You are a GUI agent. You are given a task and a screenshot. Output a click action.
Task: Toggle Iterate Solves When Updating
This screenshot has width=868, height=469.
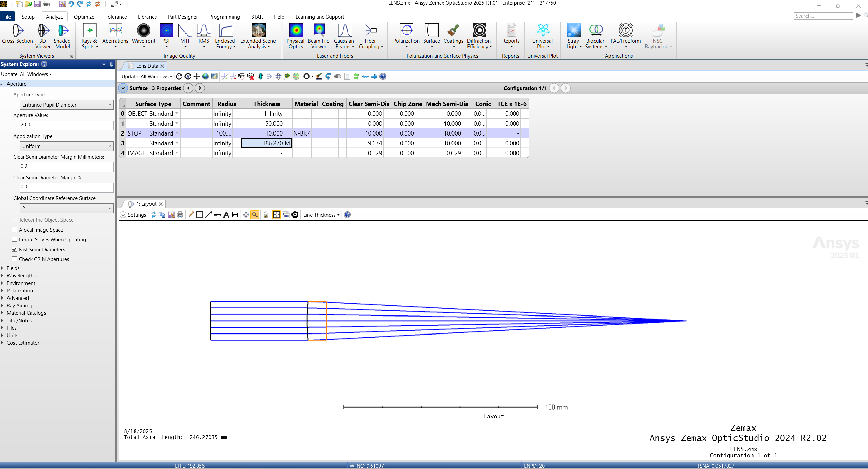point(14,239)
